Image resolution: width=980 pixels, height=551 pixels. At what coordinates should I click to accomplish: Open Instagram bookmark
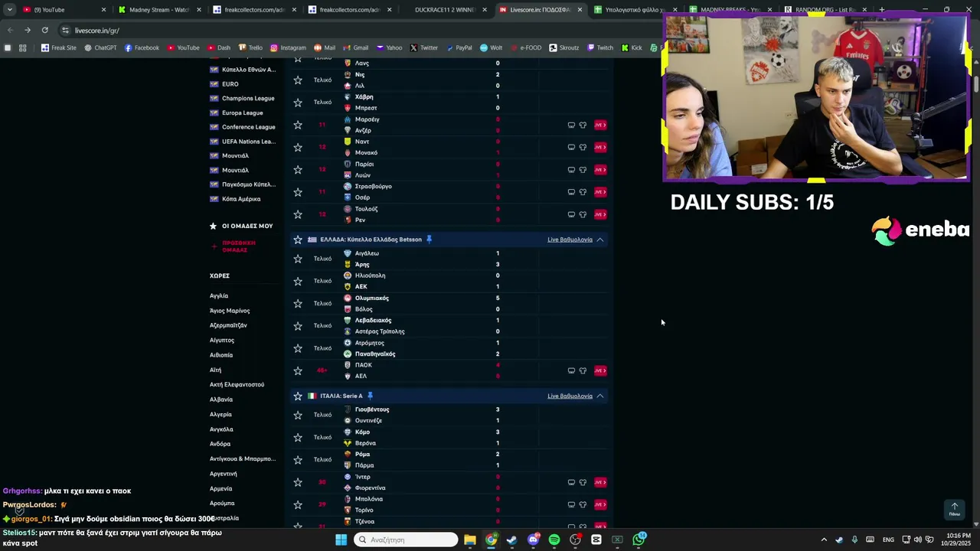click(288, 47)
